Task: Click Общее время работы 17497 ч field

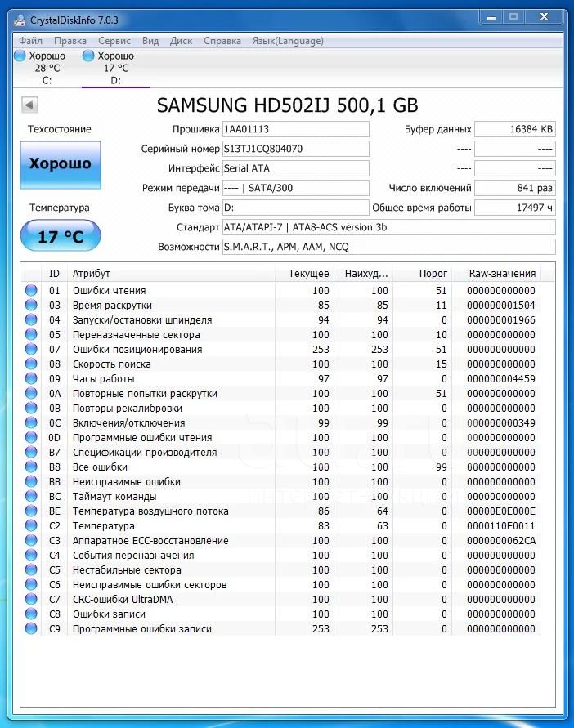Action: point(514,208)
